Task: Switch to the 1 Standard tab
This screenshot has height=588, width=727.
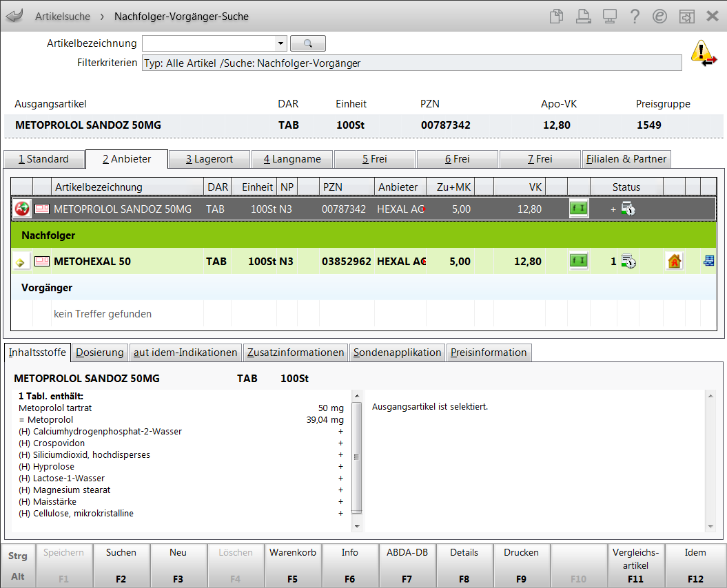Action: point(44,159)
